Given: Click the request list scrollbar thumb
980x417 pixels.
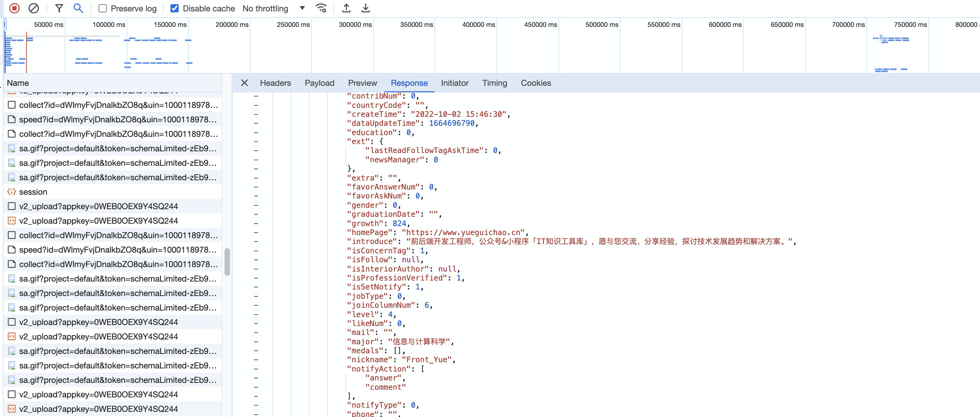Looking at the screenshot, I should pyautogui.click(x=227, y=262).
